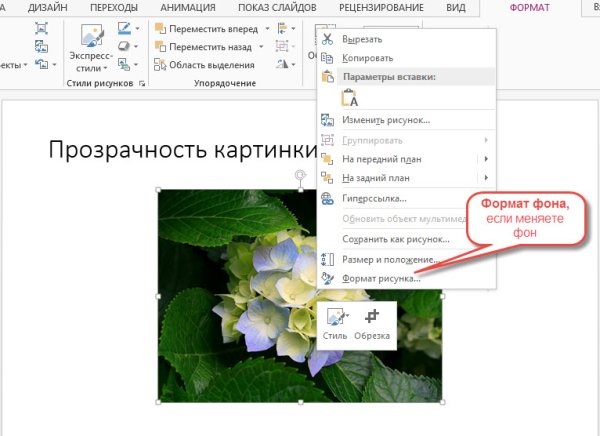600x436 pixels.
Task: Expand the Rotate objects dropdown arrow
Action: [x=293, y=64]
